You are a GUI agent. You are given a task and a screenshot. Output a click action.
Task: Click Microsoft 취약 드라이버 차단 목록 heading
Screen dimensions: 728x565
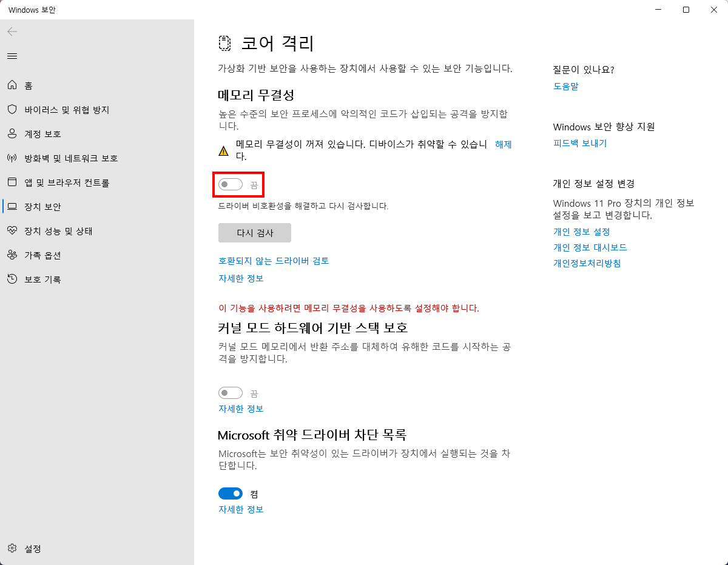click(x=312, y=435)
